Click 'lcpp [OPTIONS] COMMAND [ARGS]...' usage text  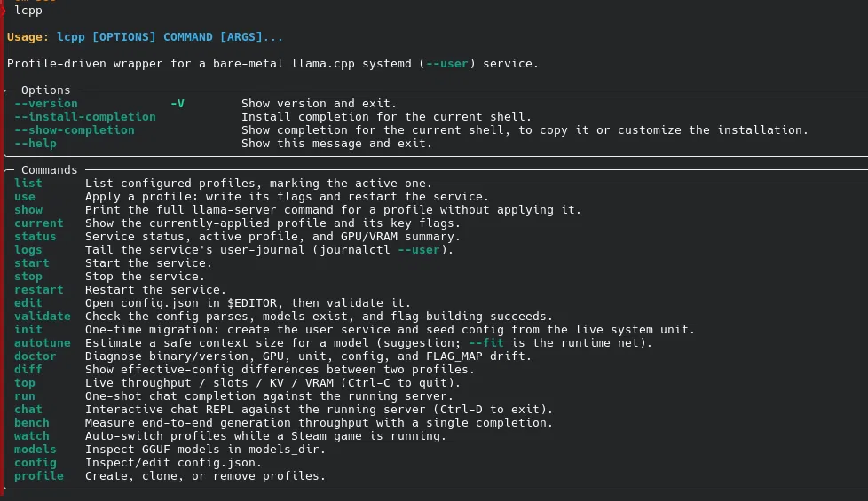tap(170, 37)
